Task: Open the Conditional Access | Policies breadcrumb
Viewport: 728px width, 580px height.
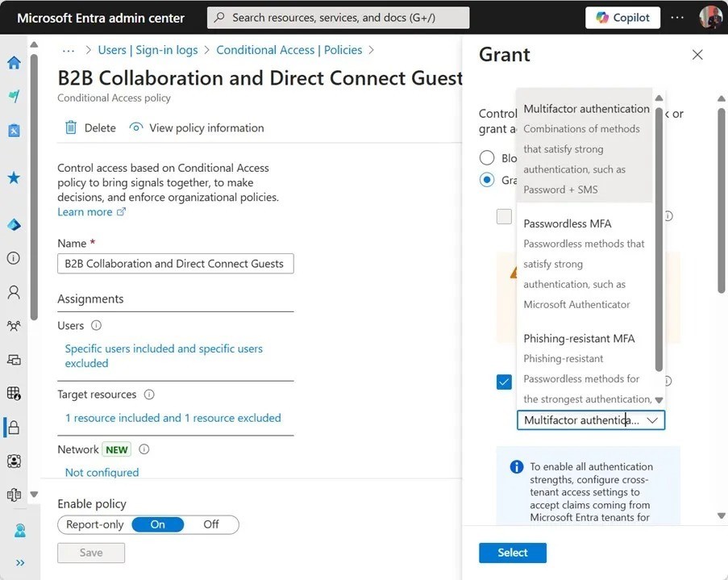Action: tap(289, 50)
